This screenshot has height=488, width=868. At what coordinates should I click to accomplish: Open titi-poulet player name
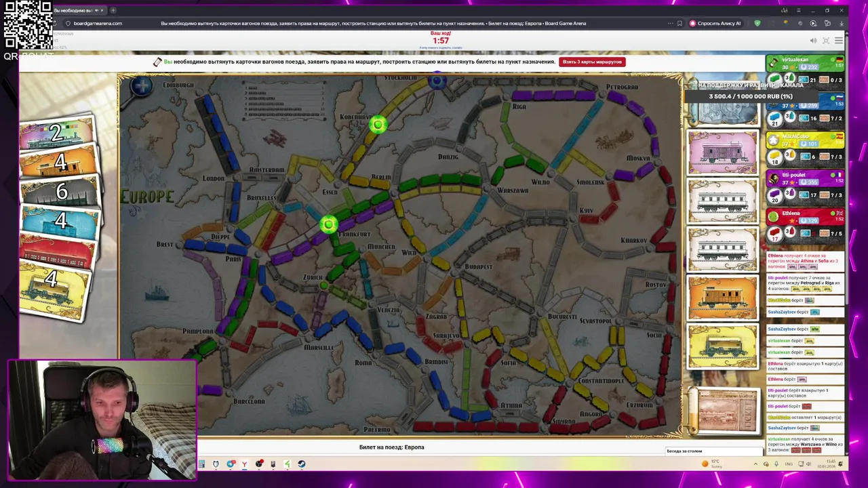[x=793, y=175]
